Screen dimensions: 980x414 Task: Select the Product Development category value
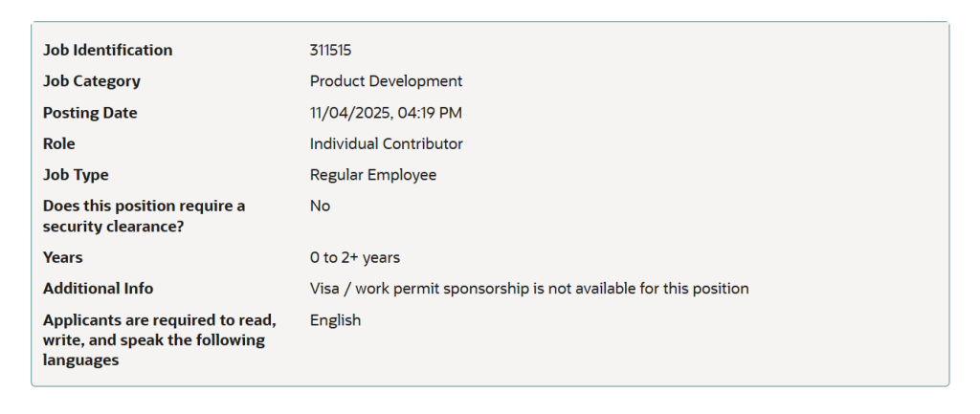tap(386, 81)
